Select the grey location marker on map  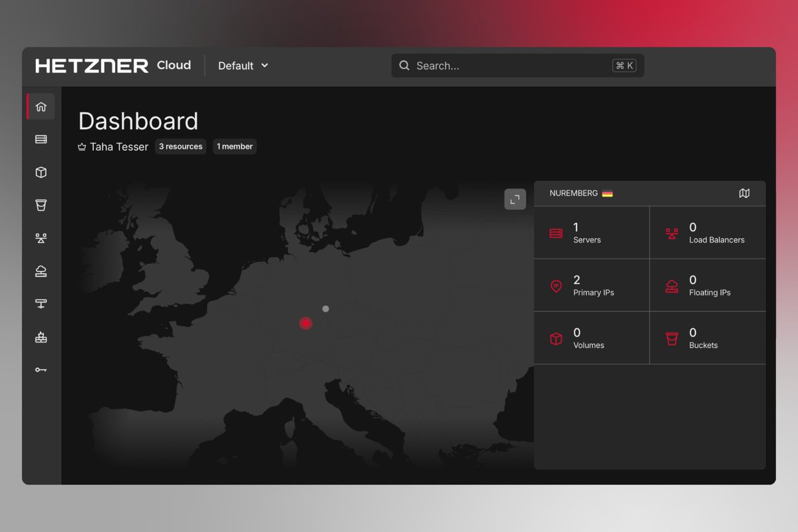pyautogui.click(x=325, y=309)
